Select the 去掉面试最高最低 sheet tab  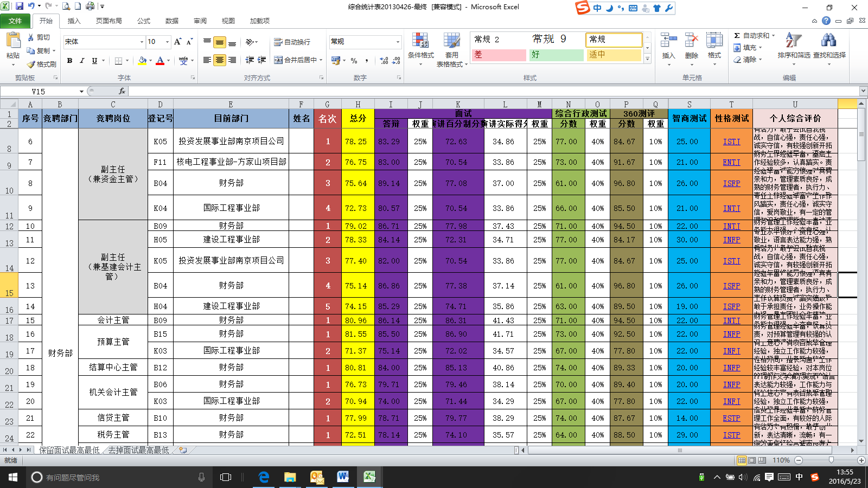[x=139, y=450]
